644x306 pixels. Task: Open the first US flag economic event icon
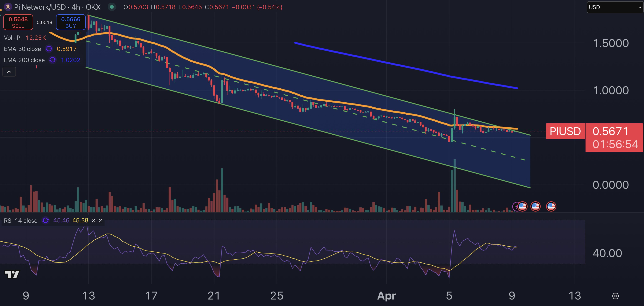coord(523,206)
